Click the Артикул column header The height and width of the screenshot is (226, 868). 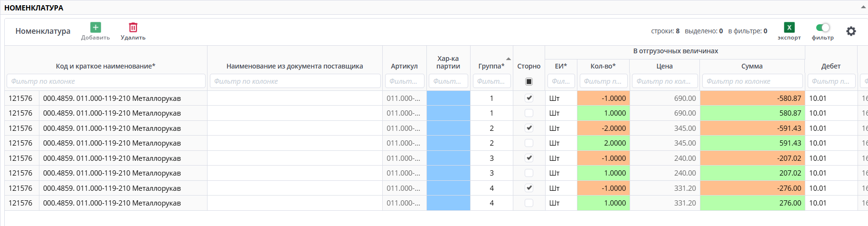(x=404, y=66)
